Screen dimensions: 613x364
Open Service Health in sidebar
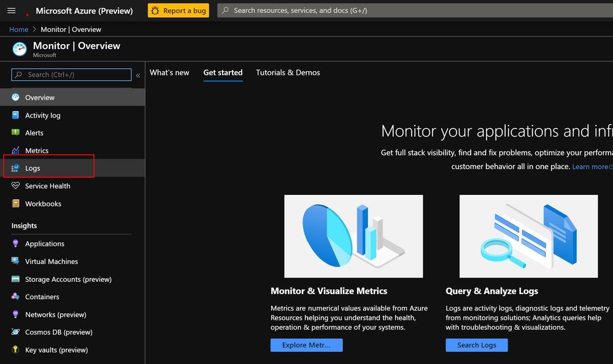pos(72,186)
